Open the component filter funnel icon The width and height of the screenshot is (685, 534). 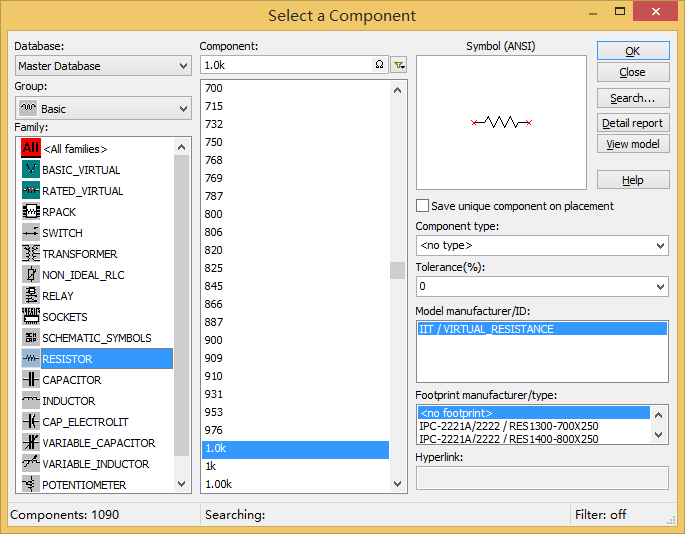pos(399,65)
